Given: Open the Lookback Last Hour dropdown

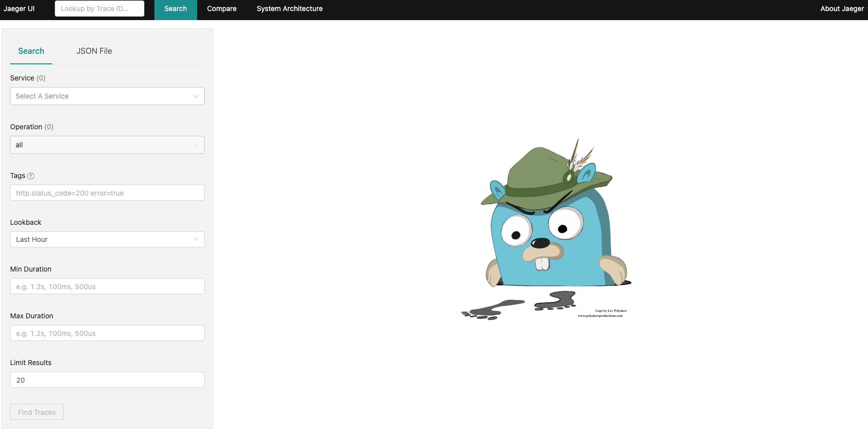Looking at the screenshot, I should (107, 239).
